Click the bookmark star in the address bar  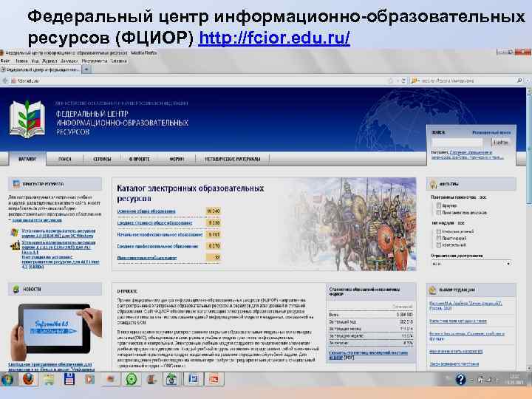click(391, 81)
